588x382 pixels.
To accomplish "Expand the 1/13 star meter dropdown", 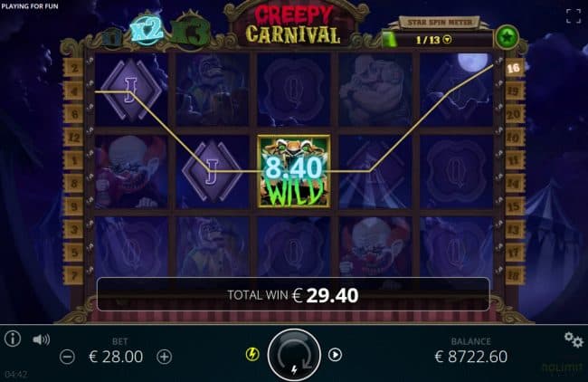I will point(448,40).
